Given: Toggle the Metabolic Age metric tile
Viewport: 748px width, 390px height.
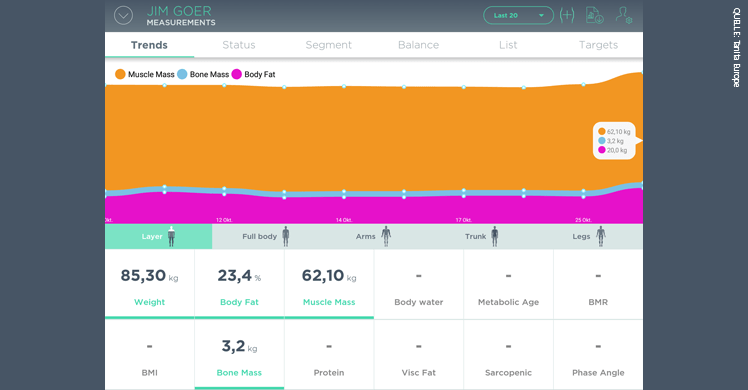Looking at the screenshot, I should [508, 284].
